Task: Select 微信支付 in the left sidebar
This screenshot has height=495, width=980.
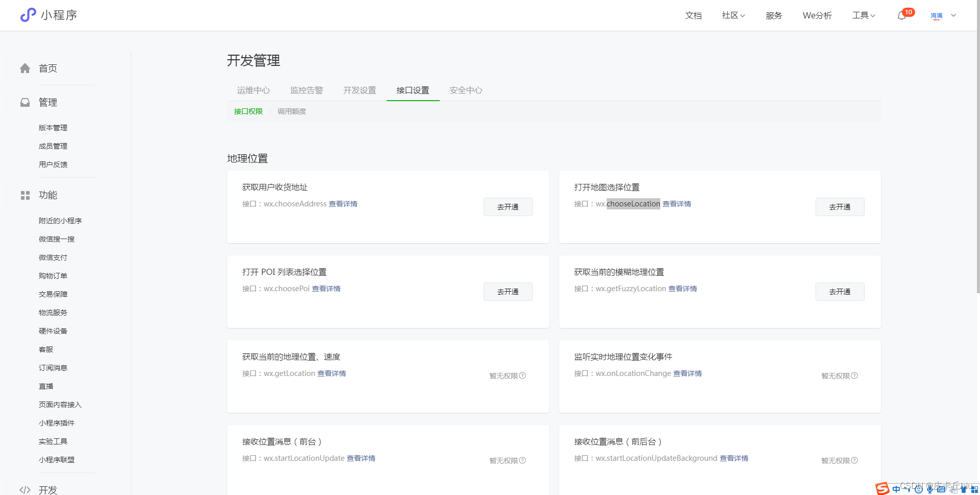Action: point(53,257)
